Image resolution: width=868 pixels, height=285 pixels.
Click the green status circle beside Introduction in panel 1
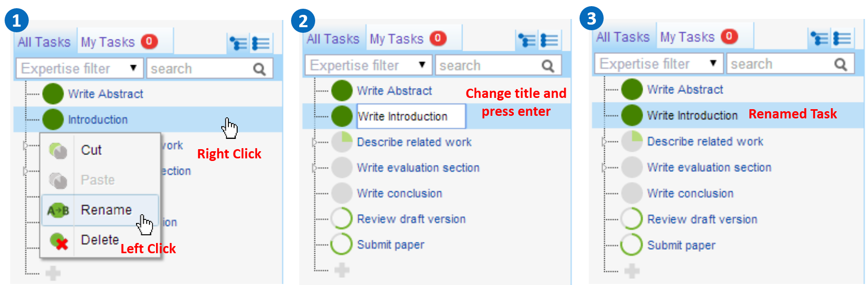tap(53, 119)
